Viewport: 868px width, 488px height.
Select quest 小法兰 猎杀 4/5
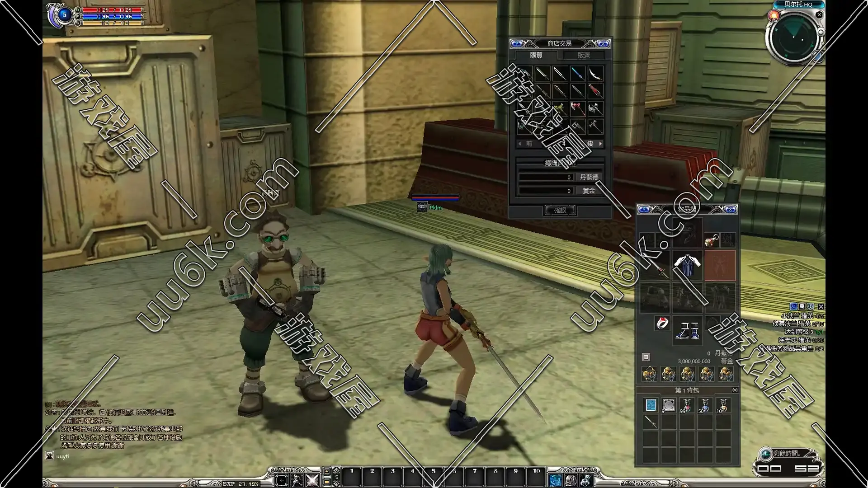pos(802,316)
